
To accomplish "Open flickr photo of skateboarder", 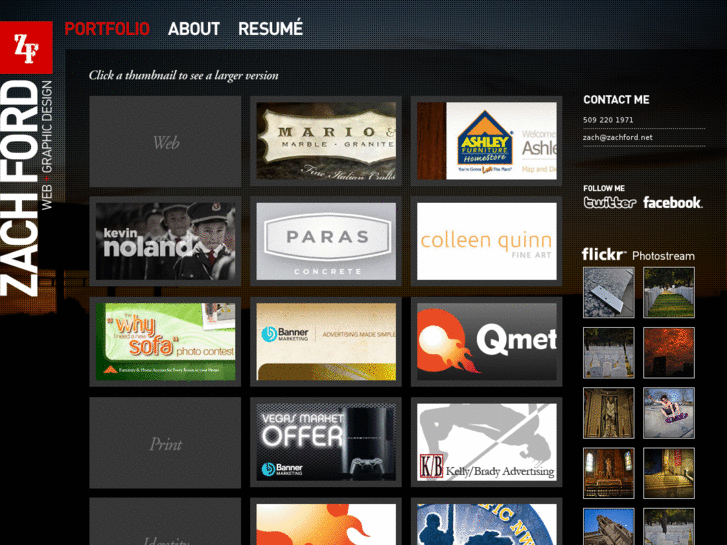I will tap(669, 413).
